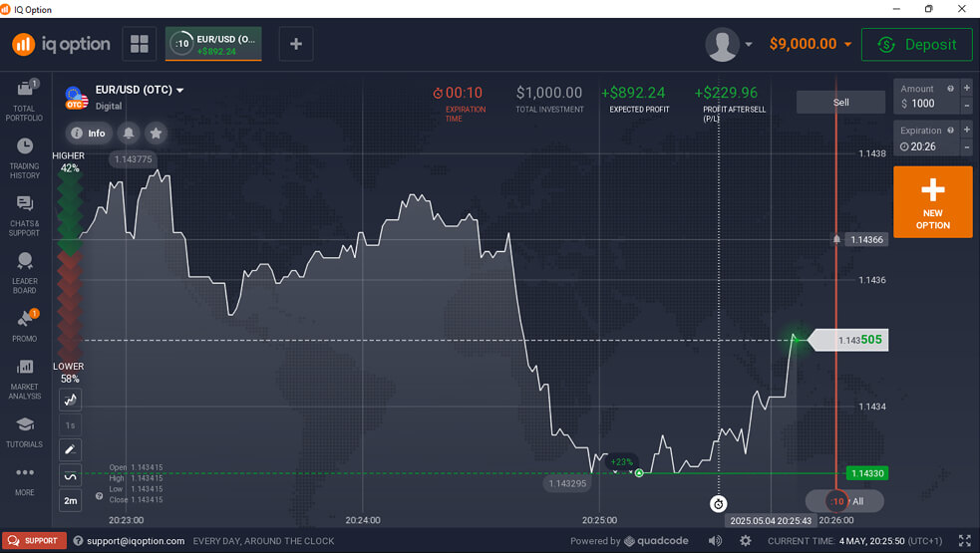
Task: Click the green Deposit button
Action: coord(916,44)
